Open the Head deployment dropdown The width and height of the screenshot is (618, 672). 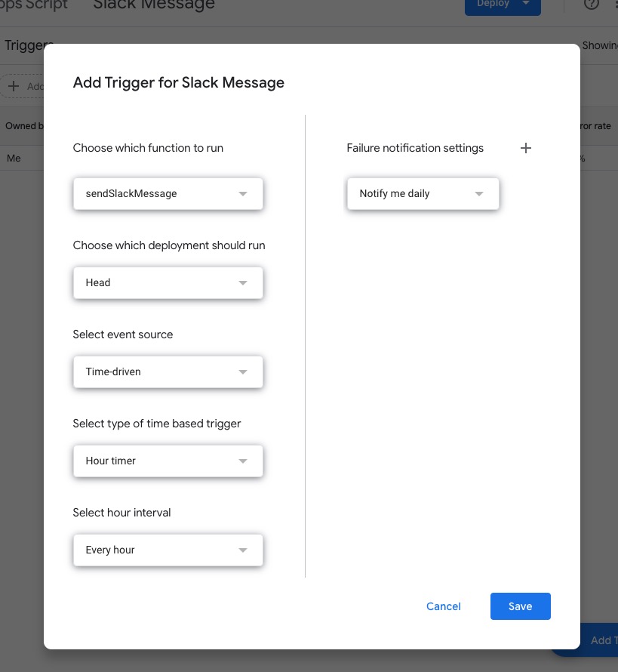(168, 283)
